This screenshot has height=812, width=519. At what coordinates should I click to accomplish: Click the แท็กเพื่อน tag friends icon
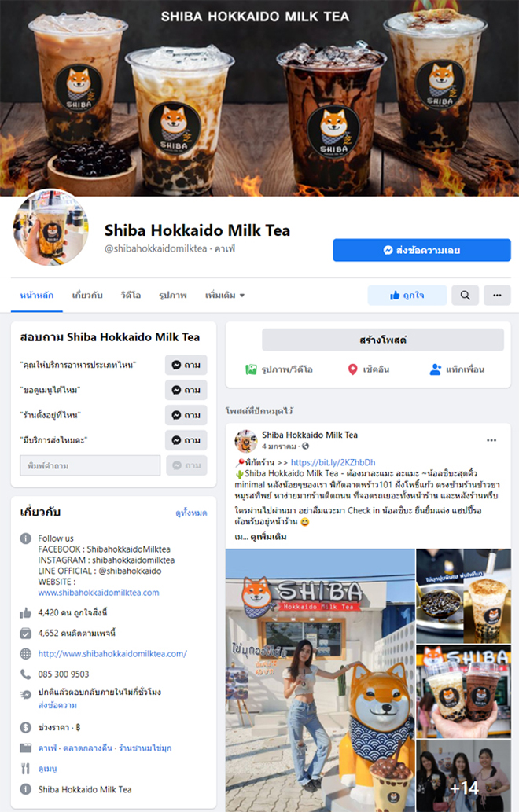point(435,369)
